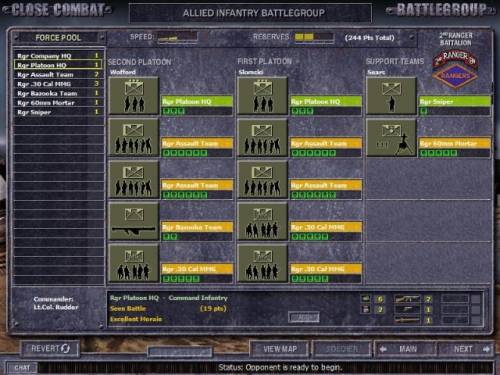Select the Rgr 60mm Mortar unit icon
This screenshot has width=500, height=375.
(x=391, y=138)
